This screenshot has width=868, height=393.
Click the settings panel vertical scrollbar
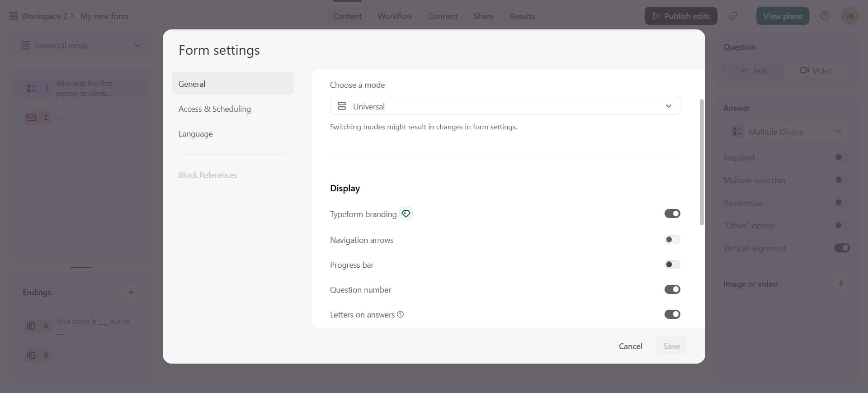[702, 162]
